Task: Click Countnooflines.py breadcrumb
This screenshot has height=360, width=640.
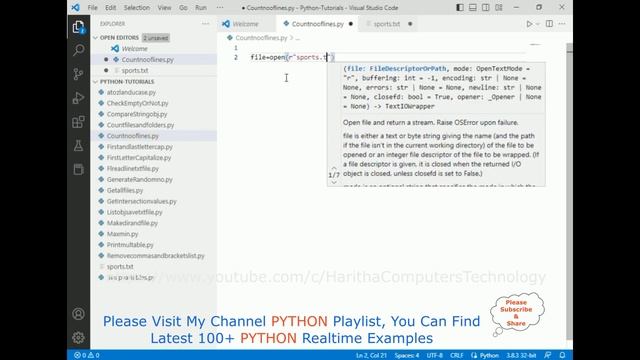Action: tap(261, 38)
